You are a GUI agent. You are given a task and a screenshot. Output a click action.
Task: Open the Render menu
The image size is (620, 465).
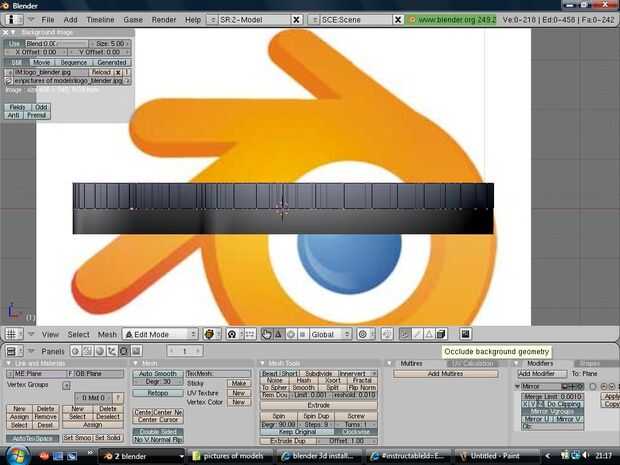[164, 20]
